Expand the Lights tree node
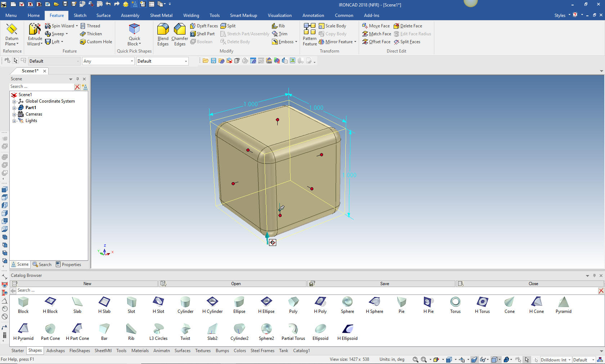The width and height of the screenshot is (605, 364). pos(14,121)
